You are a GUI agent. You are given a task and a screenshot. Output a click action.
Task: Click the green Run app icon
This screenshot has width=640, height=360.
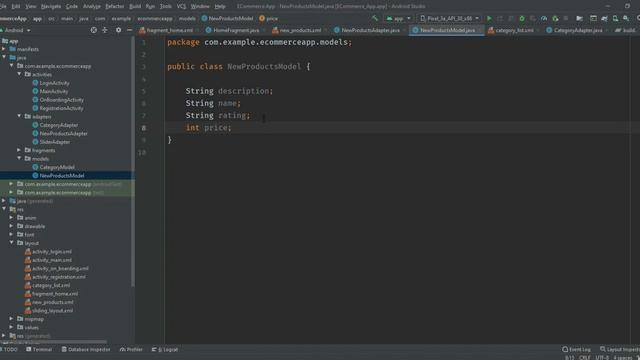(x=489, y=18)
